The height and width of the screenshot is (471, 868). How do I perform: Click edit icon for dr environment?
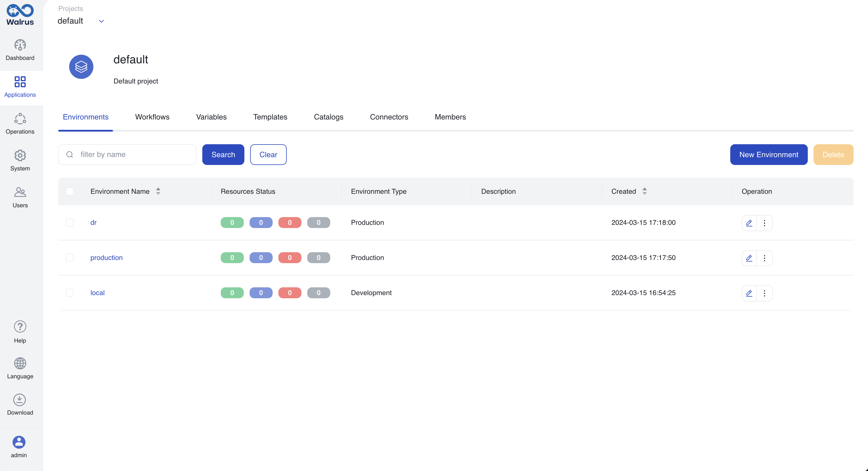pyautogui.click(x=750, y=223)
